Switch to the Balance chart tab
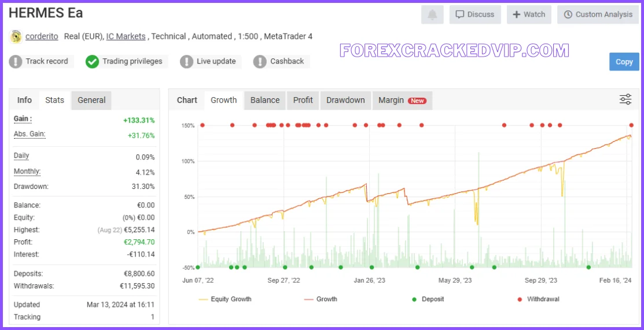The width and height of the screenshot is (644, 330). (265, 100)
